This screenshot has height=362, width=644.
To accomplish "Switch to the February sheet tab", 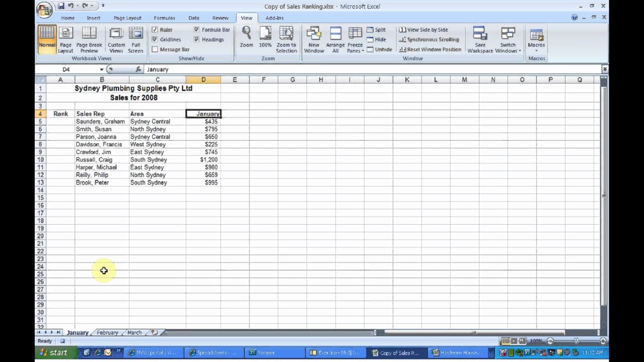I will click(108, 332).
